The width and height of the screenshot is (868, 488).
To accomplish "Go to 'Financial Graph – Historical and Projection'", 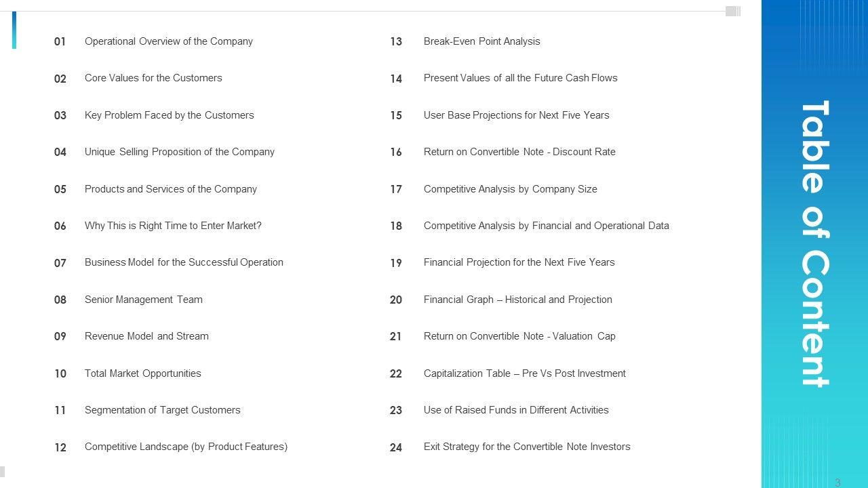I will (x=517, y=300).
